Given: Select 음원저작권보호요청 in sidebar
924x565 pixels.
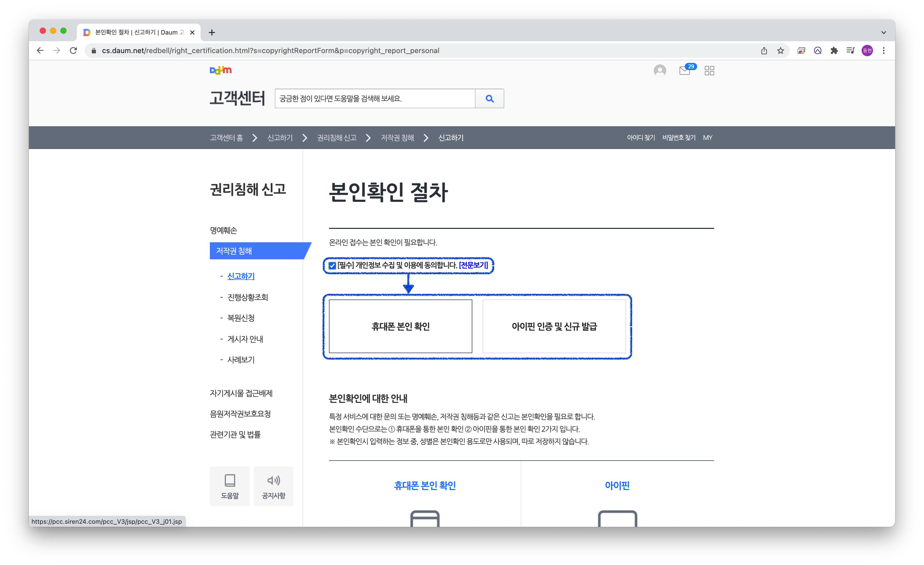Looking at the screenshot, I should tap(240, 414).
